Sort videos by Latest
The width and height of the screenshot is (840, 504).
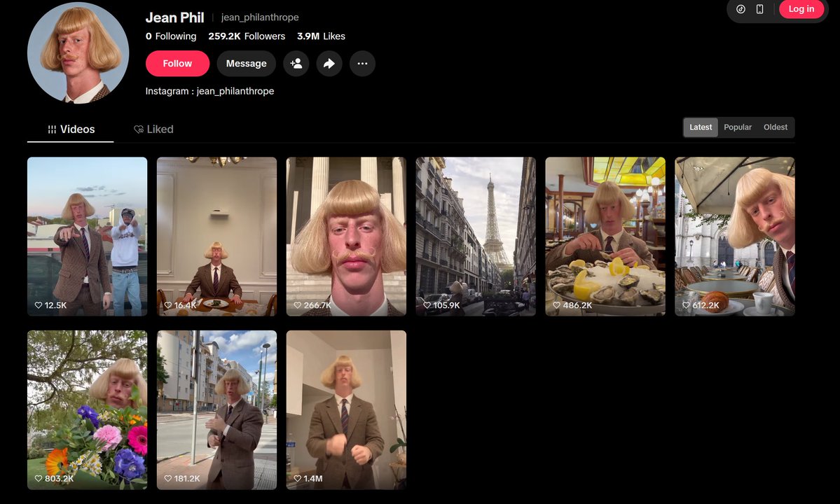tap(701, 127)
